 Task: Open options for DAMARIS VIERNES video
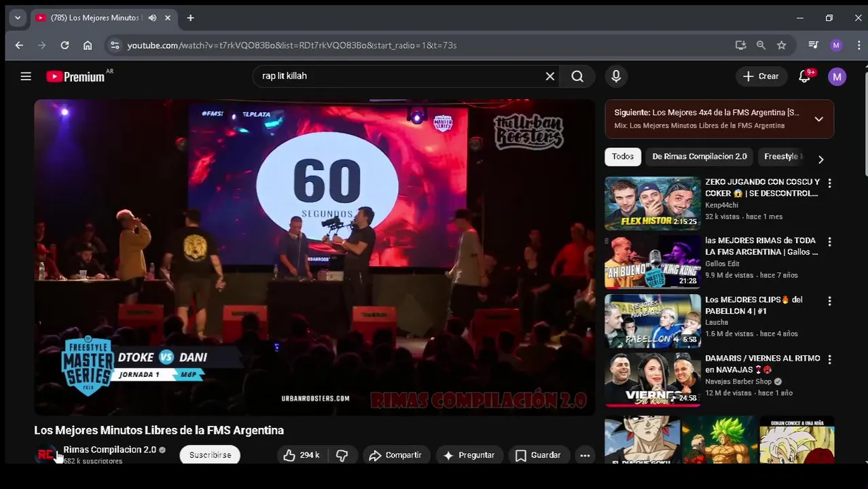click(x=829, y=359)
